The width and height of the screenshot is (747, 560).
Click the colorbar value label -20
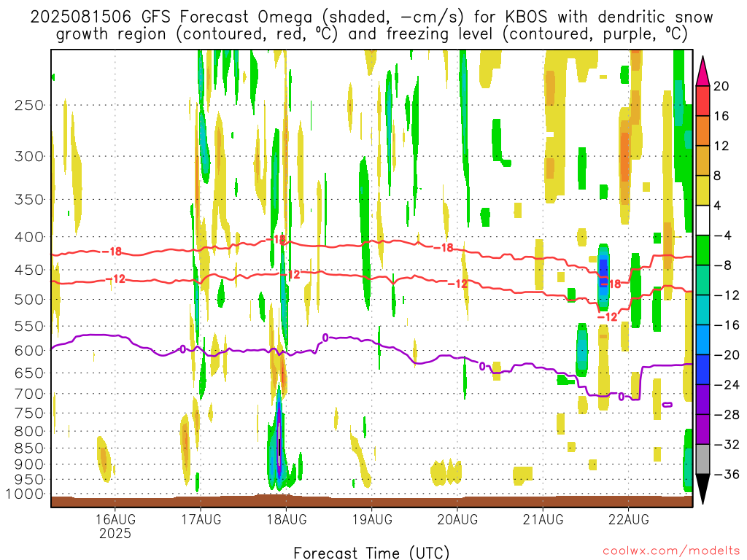coord(727,355)
